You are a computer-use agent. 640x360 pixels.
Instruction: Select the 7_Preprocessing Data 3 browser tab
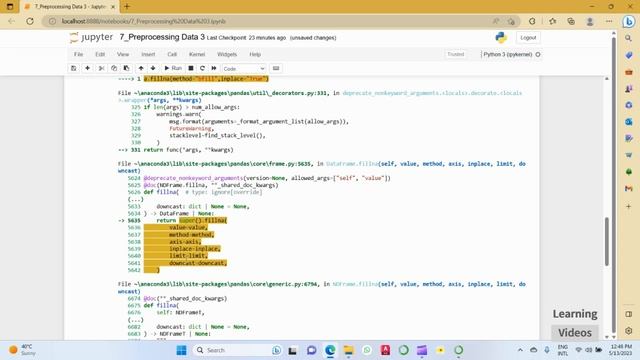coord(70,7)
